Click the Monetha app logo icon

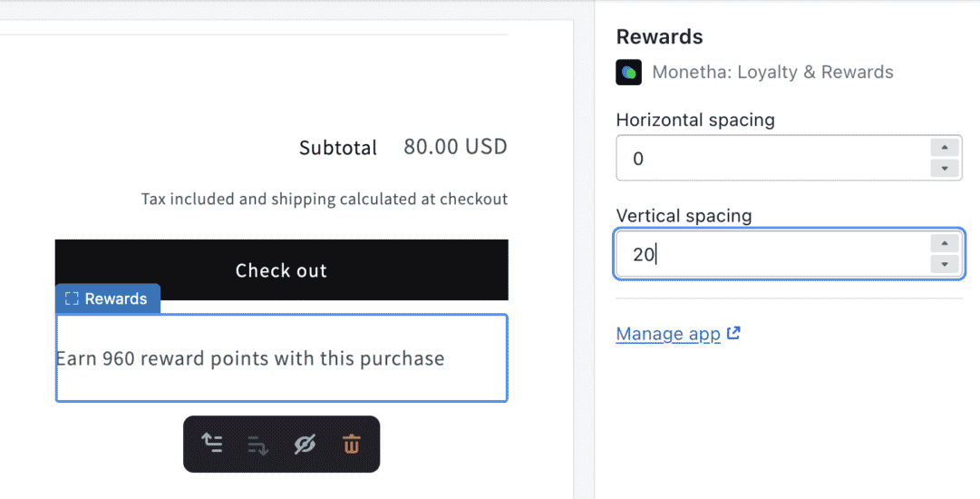point(629,73)
